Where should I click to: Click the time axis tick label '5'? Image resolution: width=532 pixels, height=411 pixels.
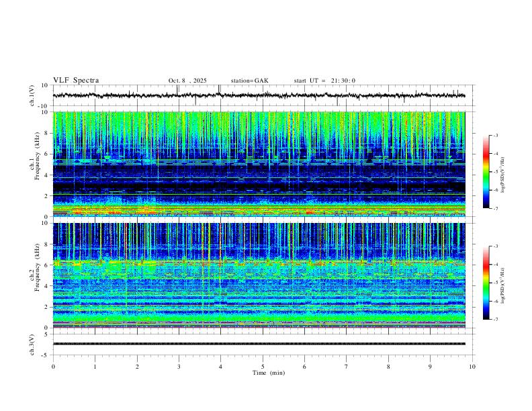263,367
